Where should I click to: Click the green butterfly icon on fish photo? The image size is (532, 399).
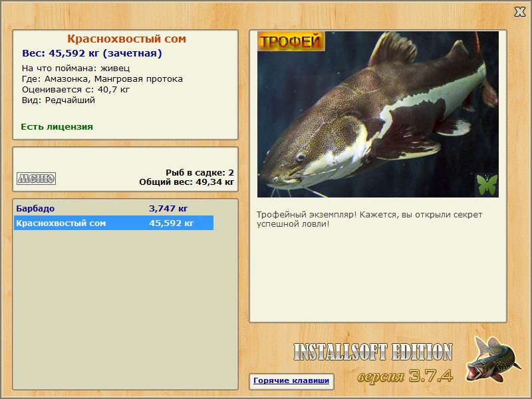click(487, 185)
